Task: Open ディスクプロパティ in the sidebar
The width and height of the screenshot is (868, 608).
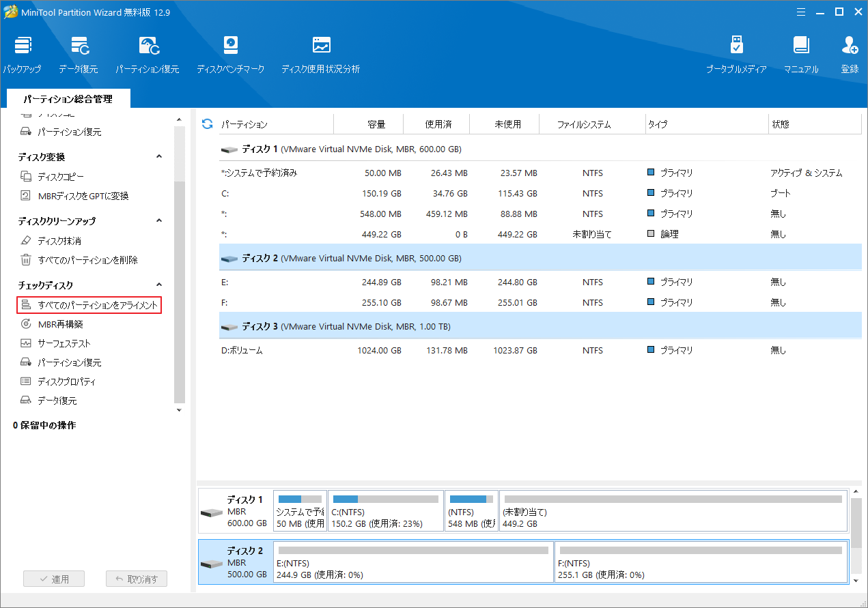Action: point(58,381)
